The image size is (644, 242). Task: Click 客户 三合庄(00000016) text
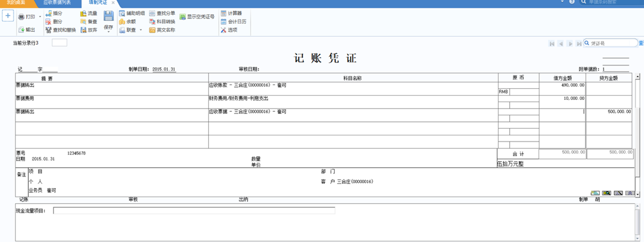(347, 181)
